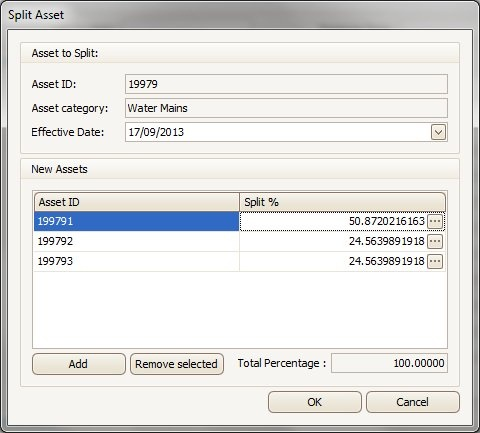This screenshot has height=433, width=480.
Task: Click the Total Percentage field
Action: (389, 363)
